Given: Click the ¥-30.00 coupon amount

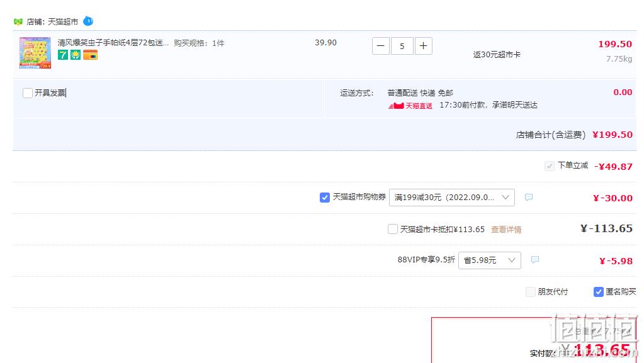Looking at the screenshot, I should point(613,198).
